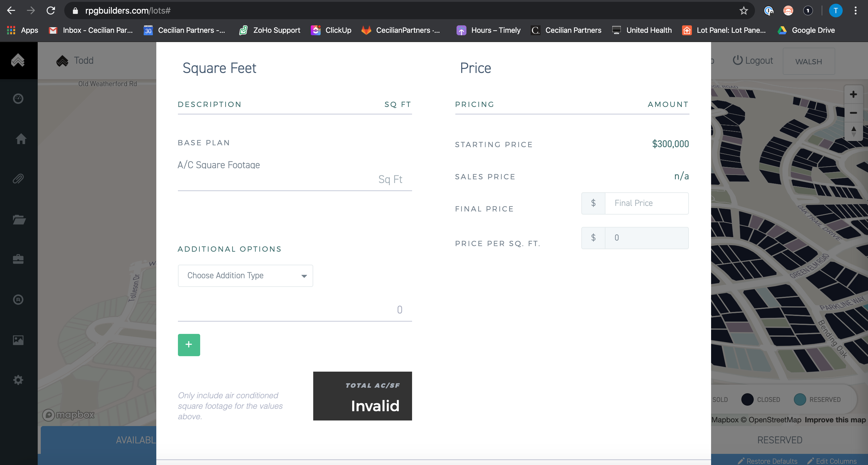The height and width of the screenshot is (465, 868).
Task: Open the image gallery sidebar icon
Action: tap(18, 340)
